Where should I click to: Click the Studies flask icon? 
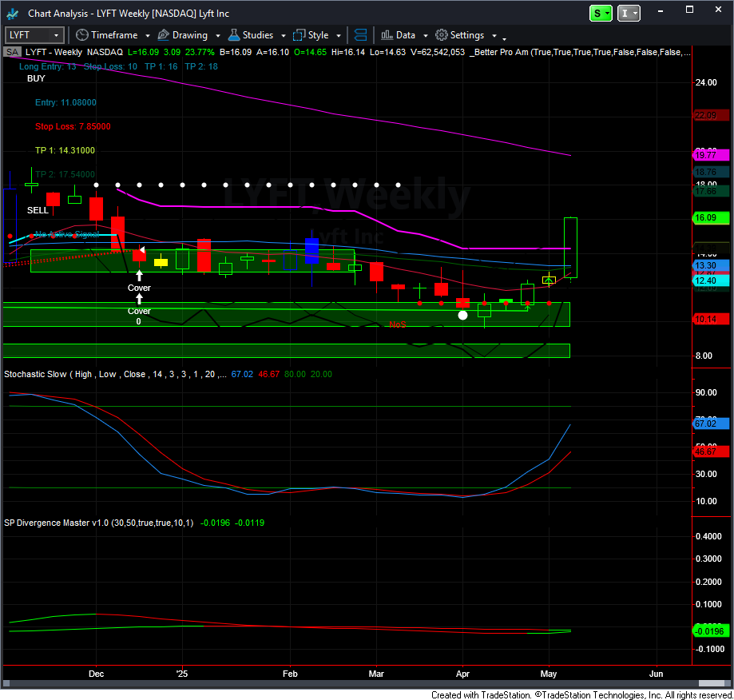click(x=234, y=35)
